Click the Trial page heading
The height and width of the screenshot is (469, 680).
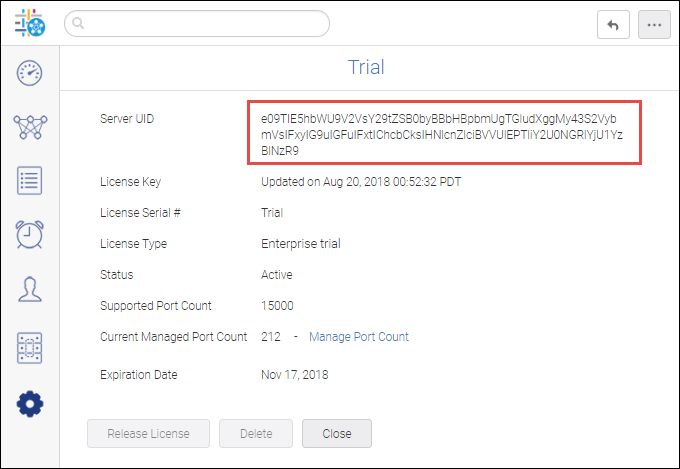(366, 68)
